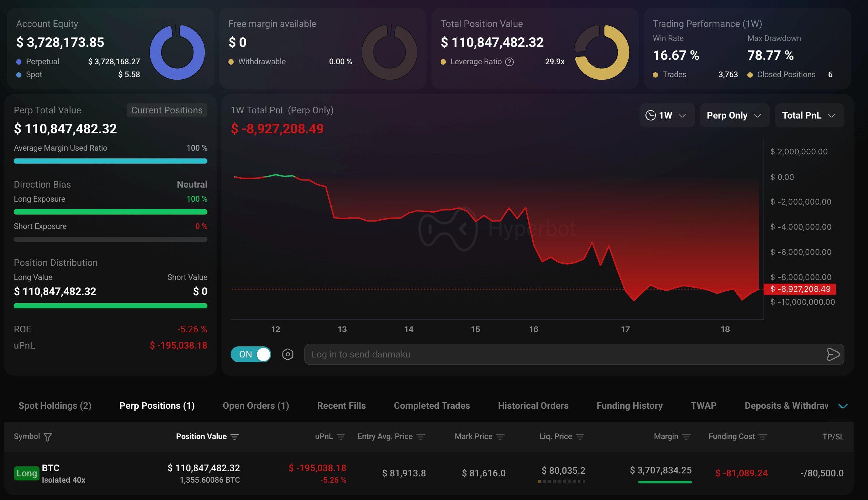868x500 pixels.
Task: Open the Total PnL metric dropdown
Action: (x=809, y=116)
